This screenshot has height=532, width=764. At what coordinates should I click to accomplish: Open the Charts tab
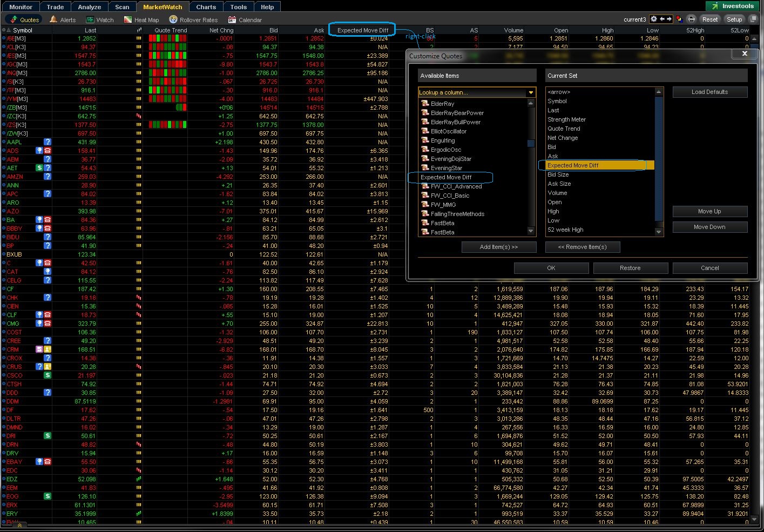pyautogui.click(x=206, y=7)
